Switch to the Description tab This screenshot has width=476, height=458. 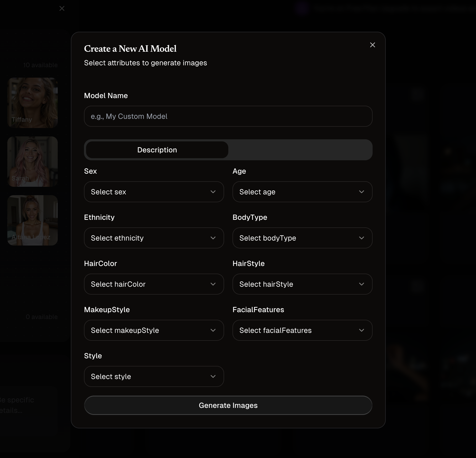point(157,150)
